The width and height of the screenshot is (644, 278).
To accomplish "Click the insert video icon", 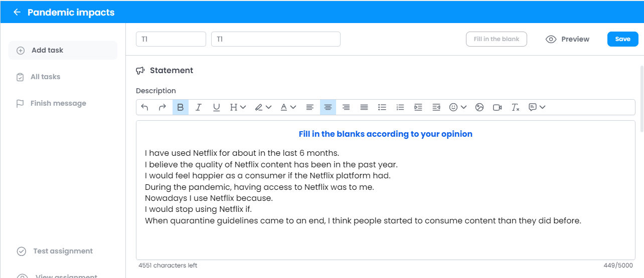I will point(498,107).
